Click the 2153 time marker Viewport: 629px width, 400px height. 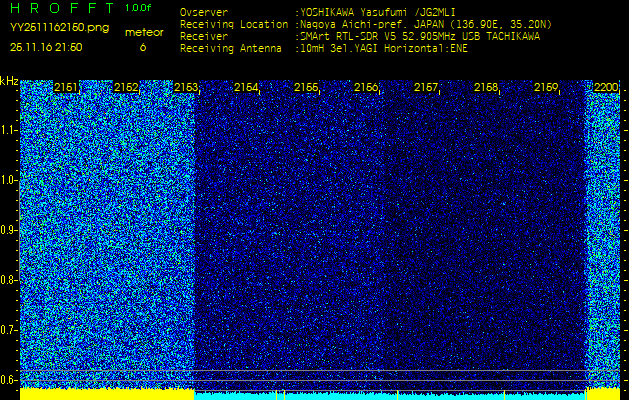coord(186,87)
